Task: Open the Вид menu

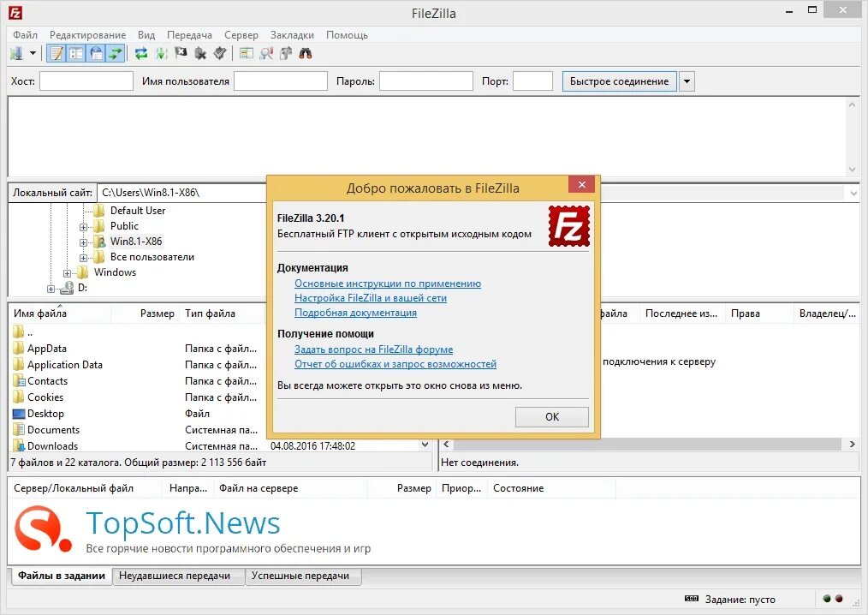Action: coord(146,35)
